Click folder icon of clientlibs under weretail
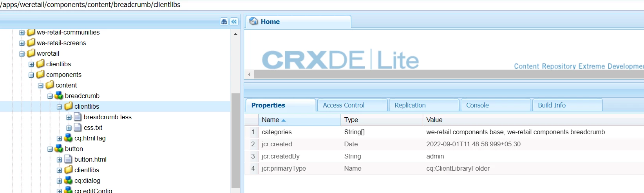Viewport: 644px width, 193px height. coord(40,64)
